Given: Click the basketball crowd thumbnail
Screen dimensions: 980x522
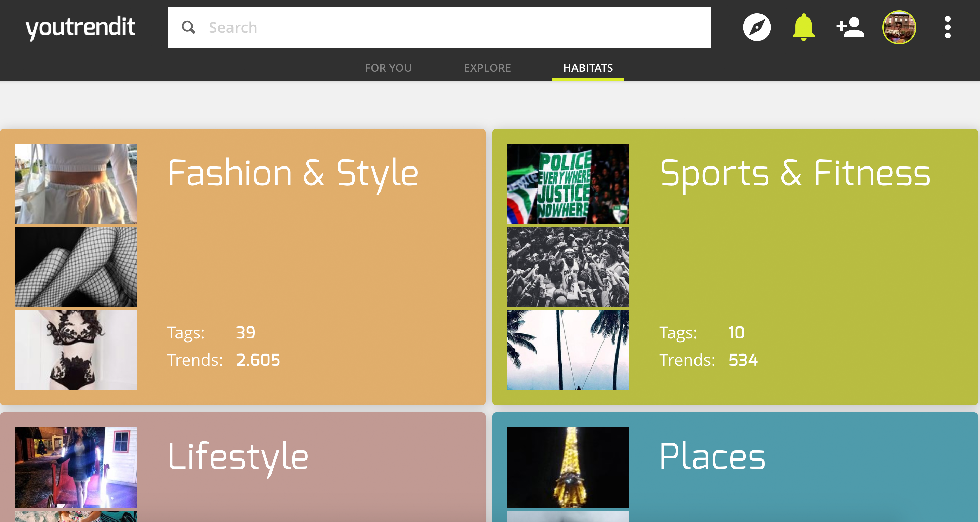Looking at the screenshot, I should pos(568,267).
